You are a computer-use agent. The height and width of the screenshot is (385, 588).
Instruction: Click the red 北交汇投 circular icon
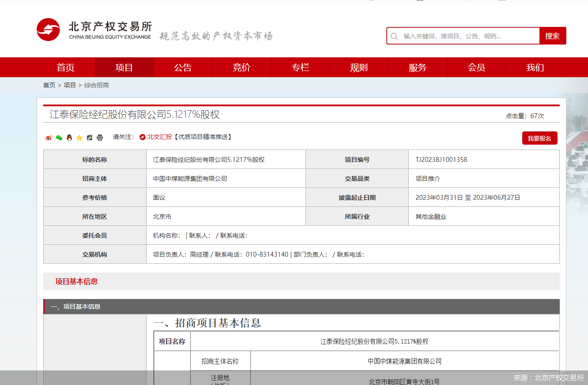tap(142, 137)
